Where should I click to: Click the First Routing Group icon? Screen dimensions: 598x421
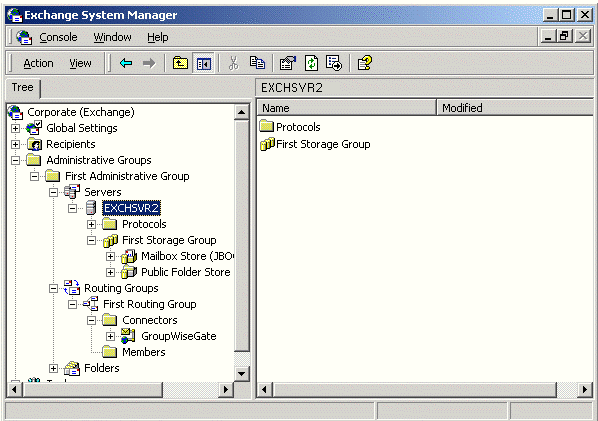(x=91, y=304)
